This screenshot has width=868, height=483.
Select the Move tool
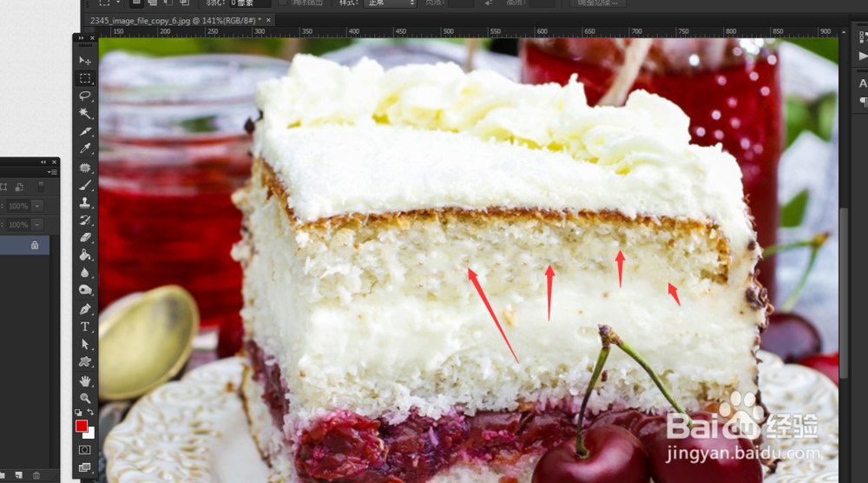[85, 61]
